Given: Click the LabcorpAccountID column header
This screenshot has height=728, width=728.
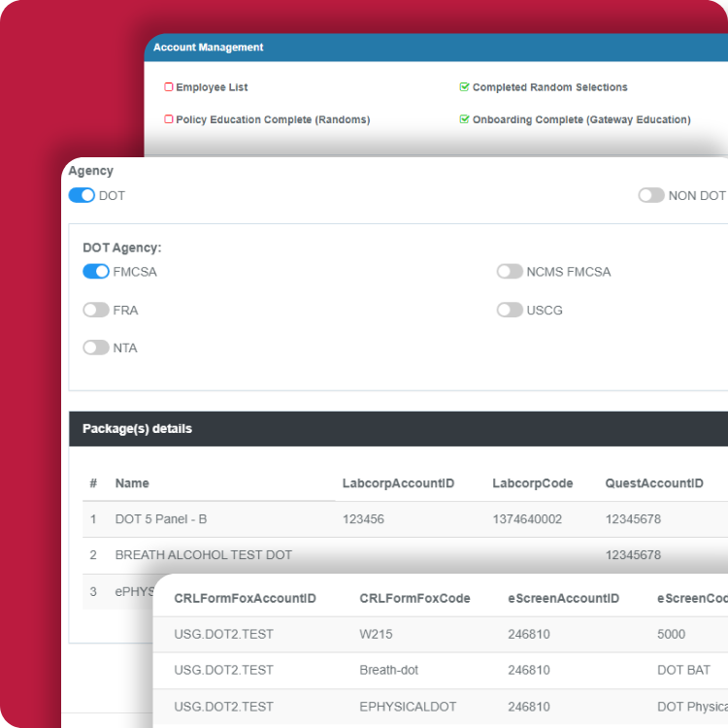Looking at the screenshot, I should tap(398, 483).
